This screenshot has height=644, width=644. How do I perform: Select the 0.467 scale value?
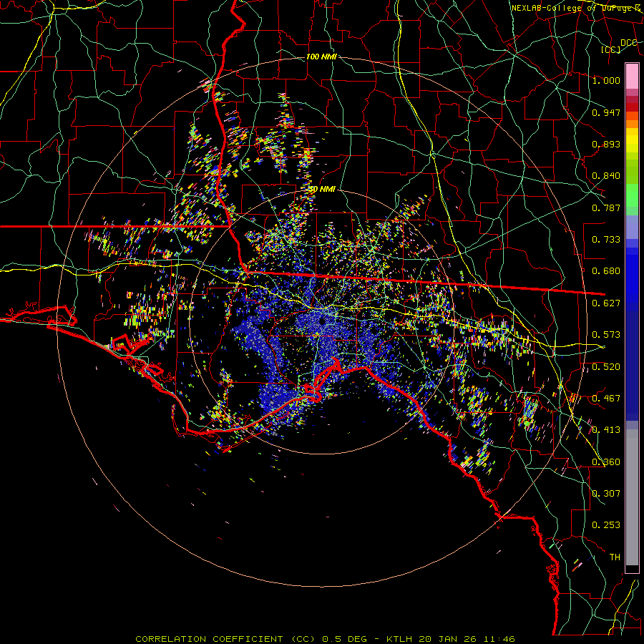click(606, 399)
